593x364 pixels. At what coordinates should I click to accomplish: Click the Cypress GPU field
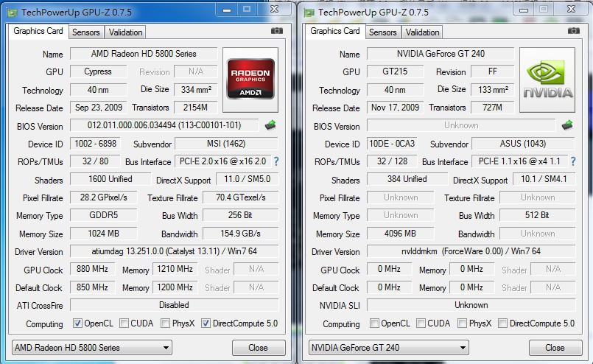tap(98, 71)
